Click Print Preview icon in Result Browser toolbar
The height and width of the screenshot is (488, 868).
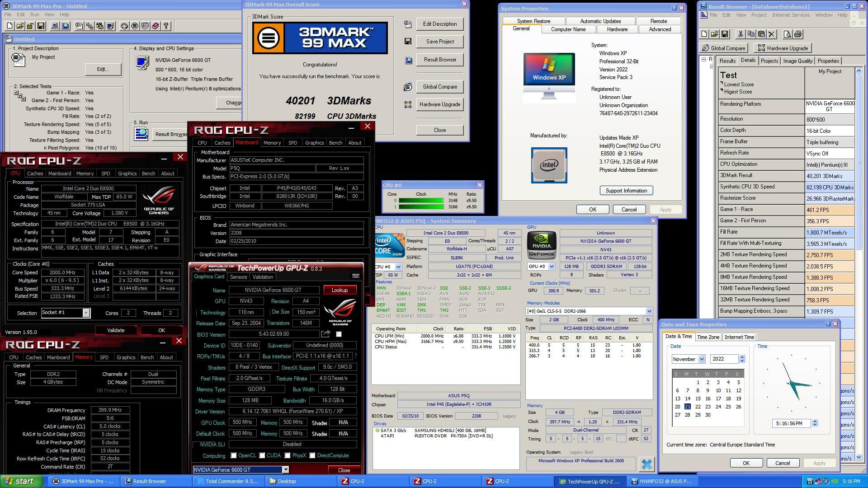click(x=788, y=34)
